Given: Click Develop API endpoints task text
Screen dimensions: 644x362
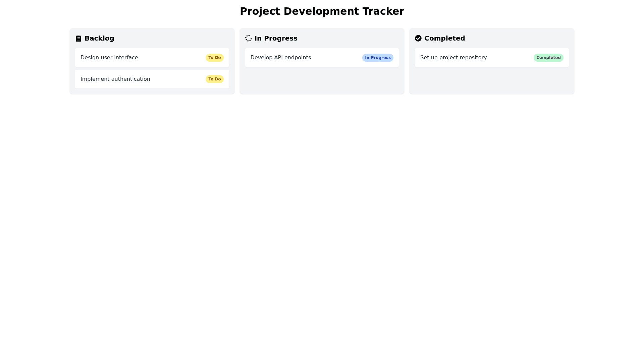Looking at the screenshot, I should pyautogui.click(x=280, y=58).
